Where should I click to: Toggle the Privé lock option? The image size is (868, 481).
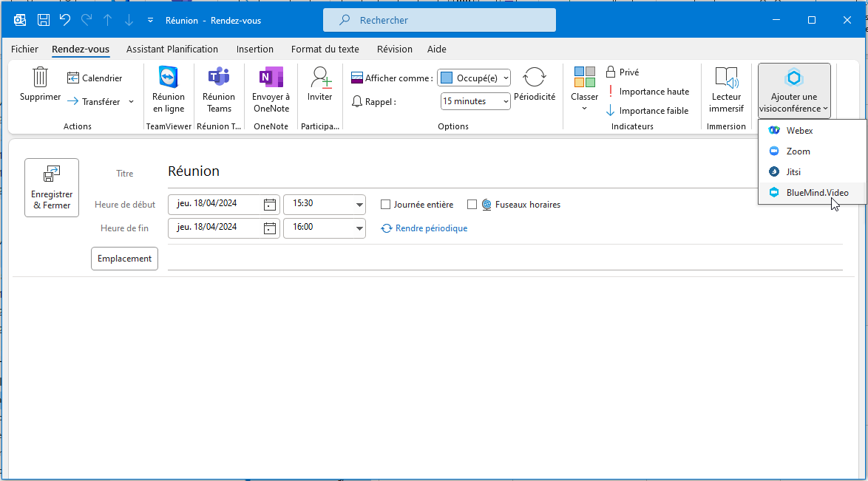[622, 72]
